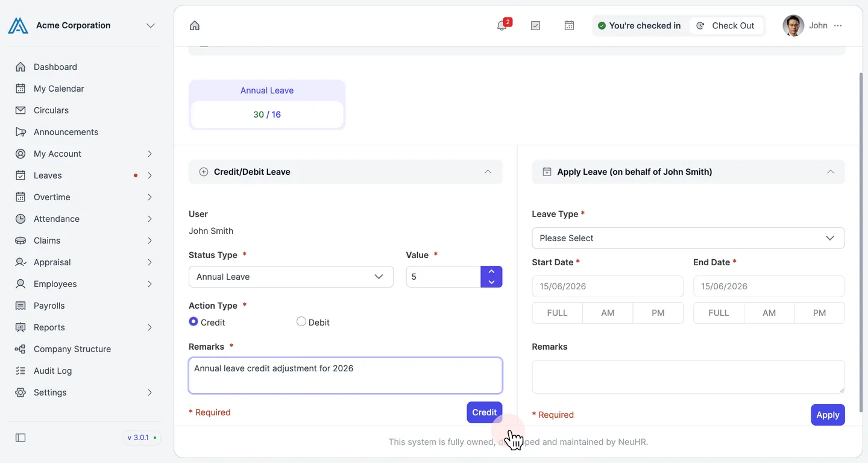This screenshot has width=868, height=463.
Task: Click the Reports chart icon
Action: [x=20, y=327]
